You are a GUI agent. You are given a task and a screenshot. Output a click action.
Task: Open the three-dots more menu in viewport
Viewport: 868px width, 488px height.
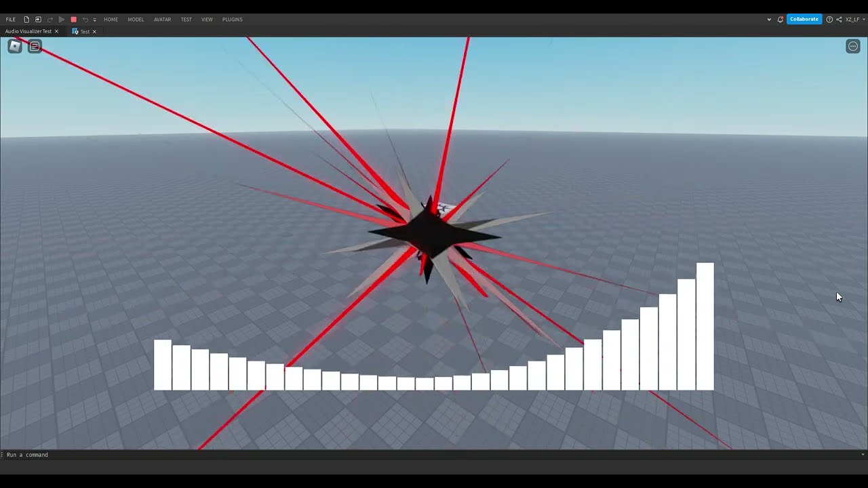coord(853,46)
